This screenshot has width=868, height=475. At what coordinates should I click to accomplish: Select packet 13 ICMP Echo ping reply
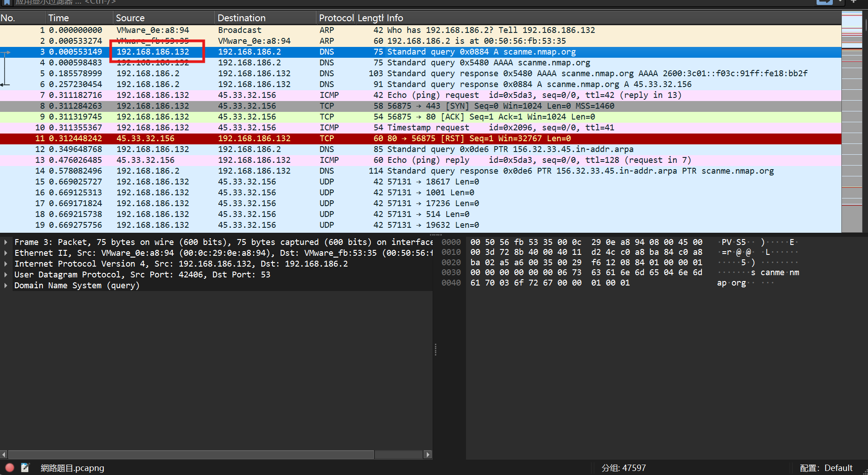420,160
